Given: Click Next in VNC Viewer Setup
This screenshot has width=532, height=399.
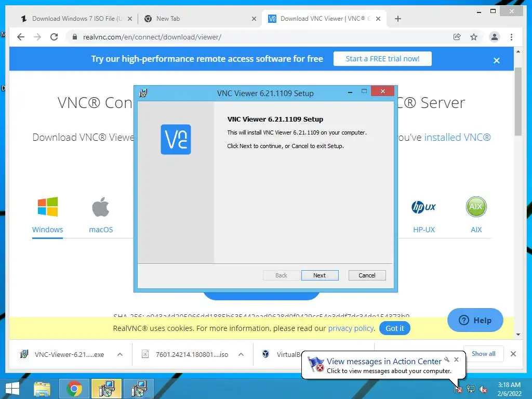Looking at the screenshot, I should click(320, 275).
